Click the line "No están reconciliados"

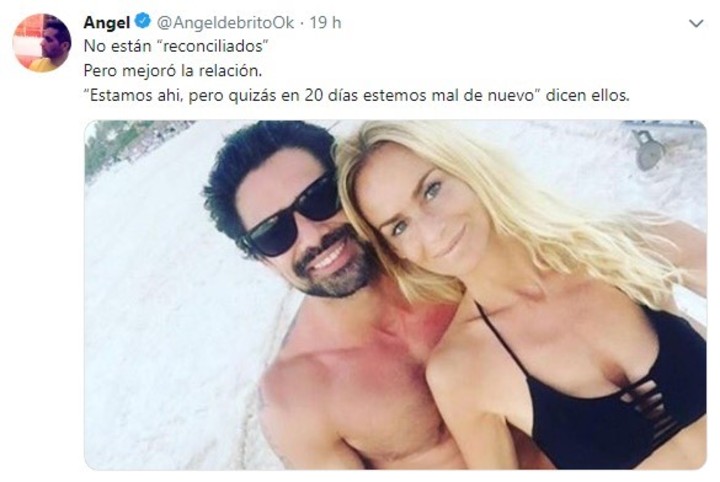coord(176,46)
